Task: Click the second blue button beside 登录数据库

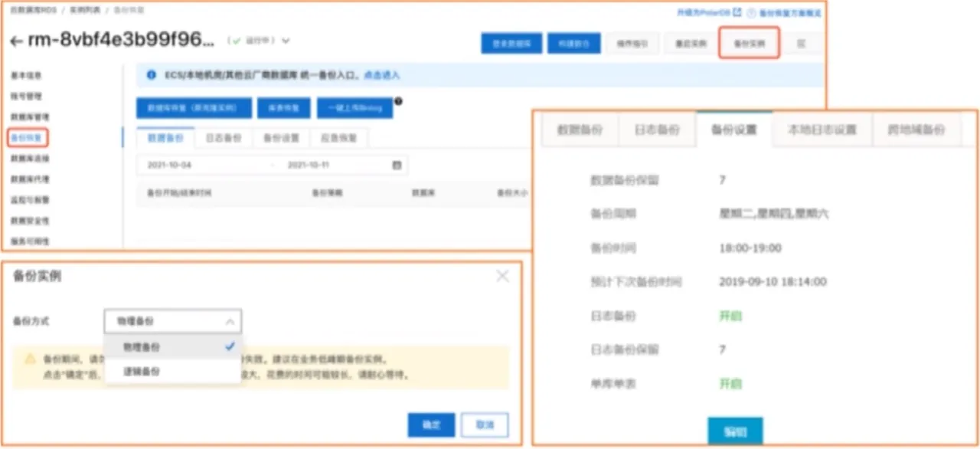Action: click(574, 44)
